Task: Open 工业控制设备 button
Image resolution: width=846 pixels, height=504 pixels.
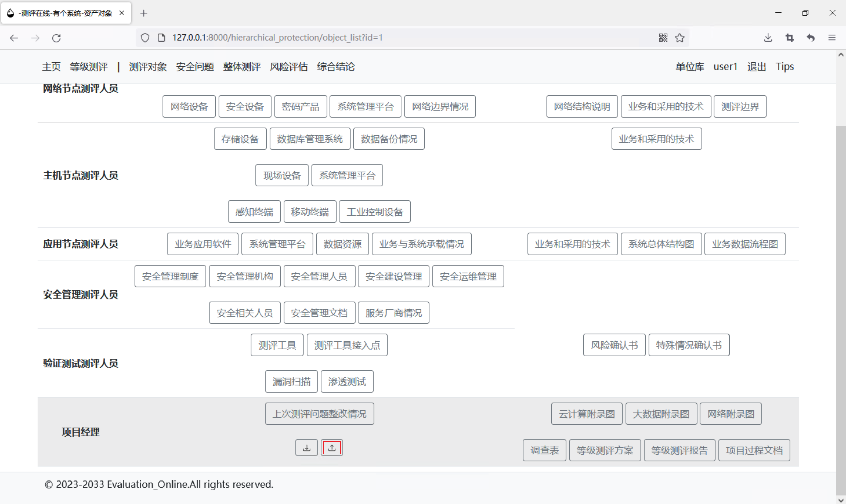Action: pos(375,212)
